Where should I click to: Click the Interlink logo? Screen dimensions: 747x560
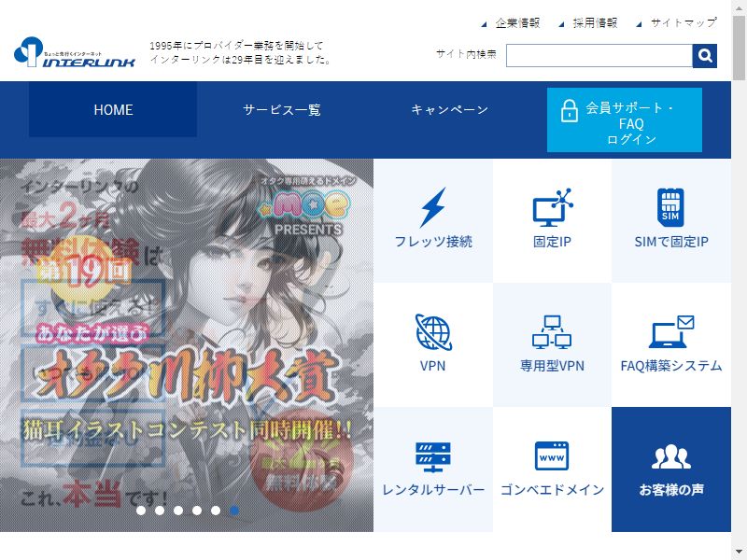[x=75, y=52]
